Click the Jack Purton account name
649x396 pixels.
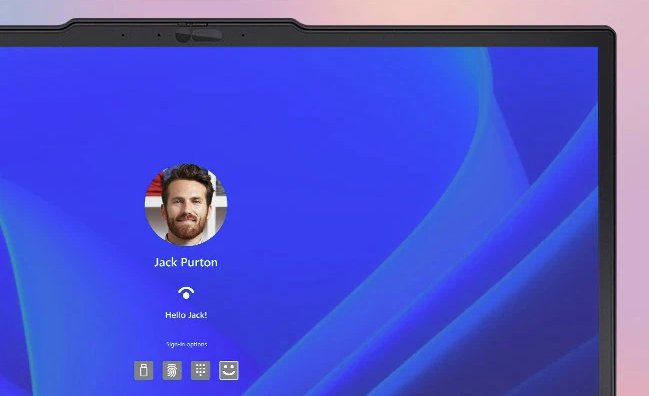pyautogui.click(x=186, y=262)
